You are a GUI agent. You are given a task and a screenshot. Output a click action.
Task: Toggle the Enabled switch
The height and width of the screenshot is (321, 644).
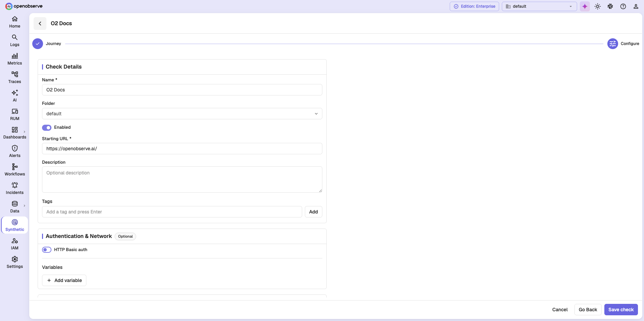click(x=47, y=127)
